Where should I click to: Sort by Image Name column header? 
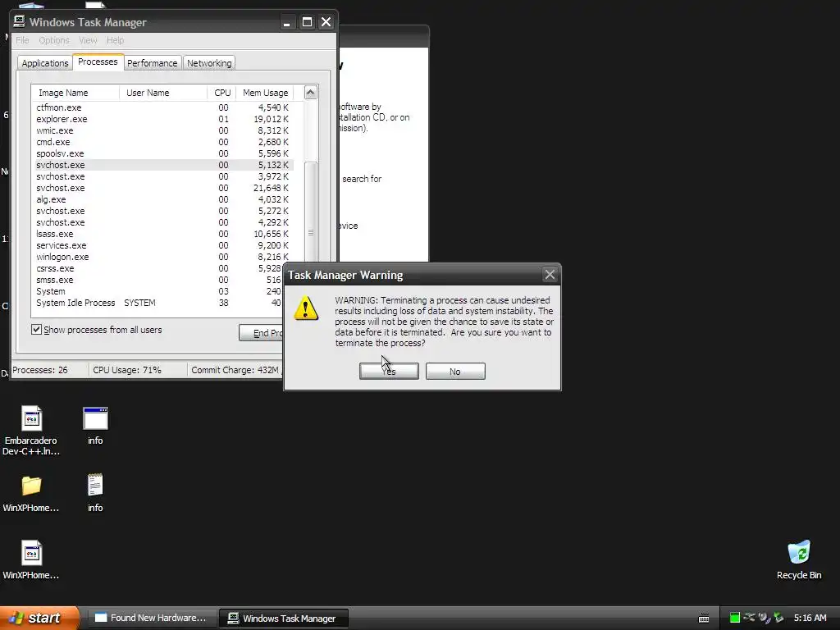pyautogui.click(x=75, y=93)
